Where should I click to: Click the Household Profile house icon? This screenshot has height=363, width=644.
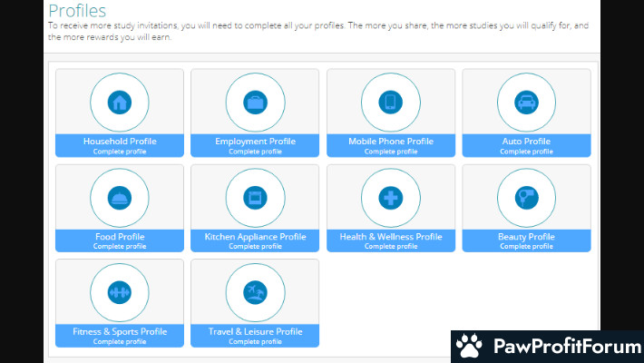(120, 102)
